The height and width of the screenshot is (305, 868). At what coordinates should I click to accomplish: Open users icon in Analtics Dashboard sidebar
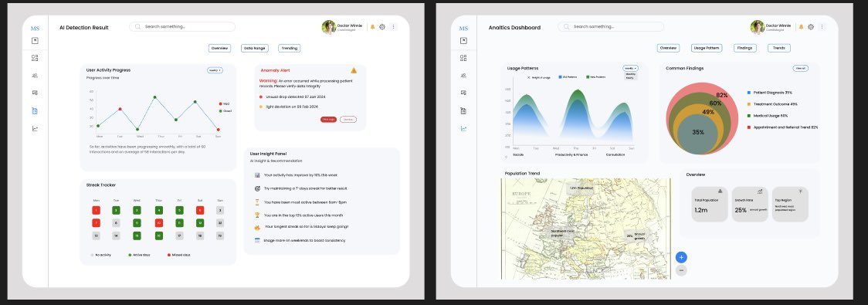(x=463, y=75)
